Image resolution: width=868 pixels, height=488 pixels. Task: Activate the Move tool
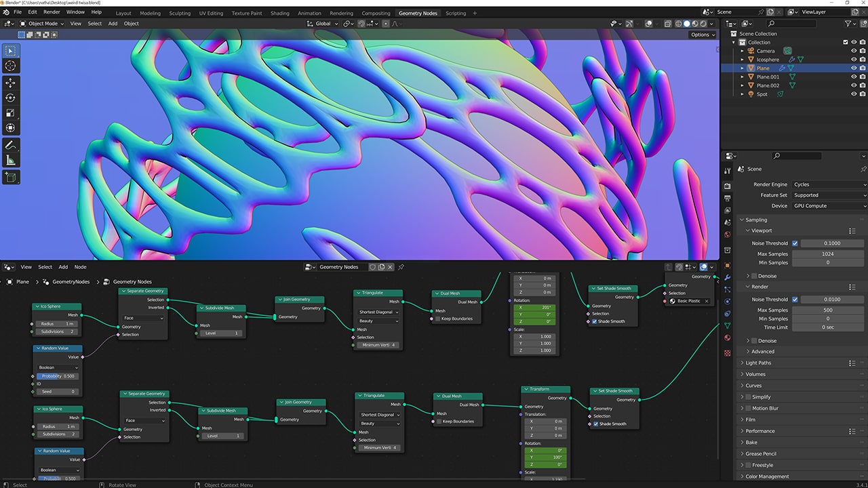click(x=11, y=83)
